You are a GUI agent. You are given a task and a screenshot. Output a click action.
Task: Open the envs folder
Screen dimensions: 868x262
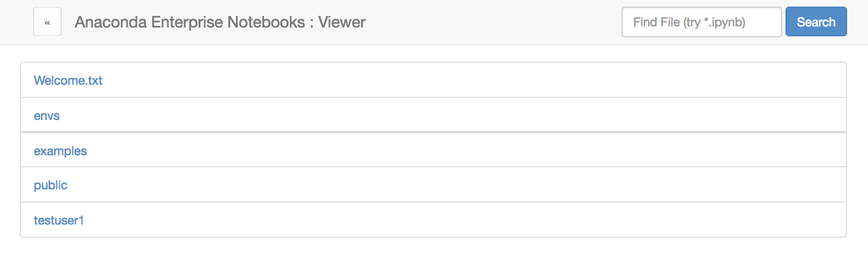[47, 116]
